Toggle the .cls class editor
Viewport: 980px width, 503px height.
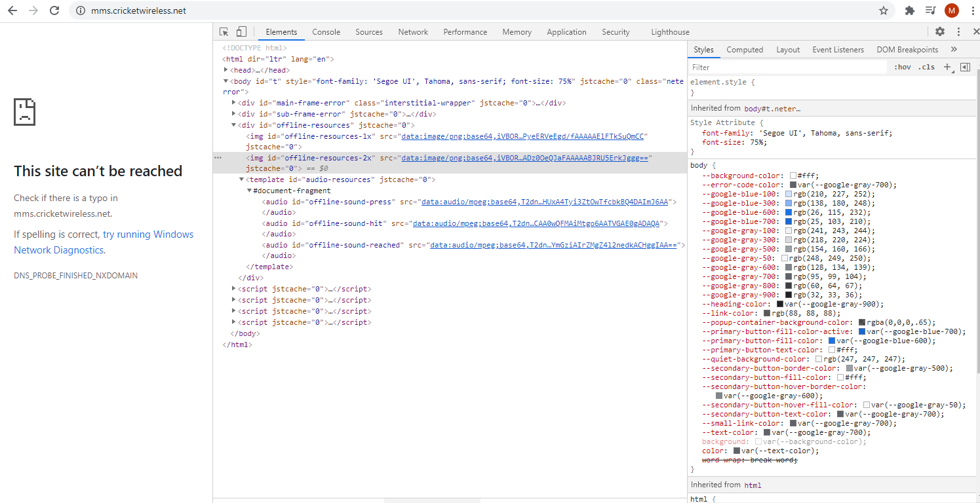[x=926, y=67]
